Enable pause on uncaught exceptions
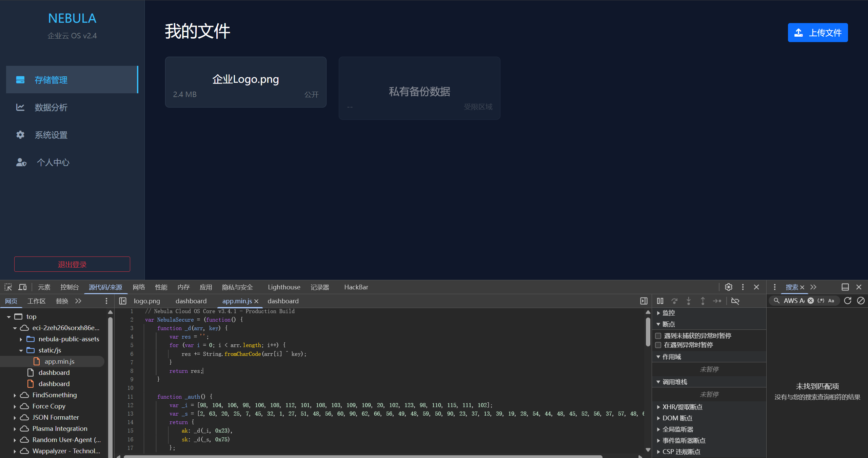The height and width of the screenshot is (458, 868). (x=658, y=336)
